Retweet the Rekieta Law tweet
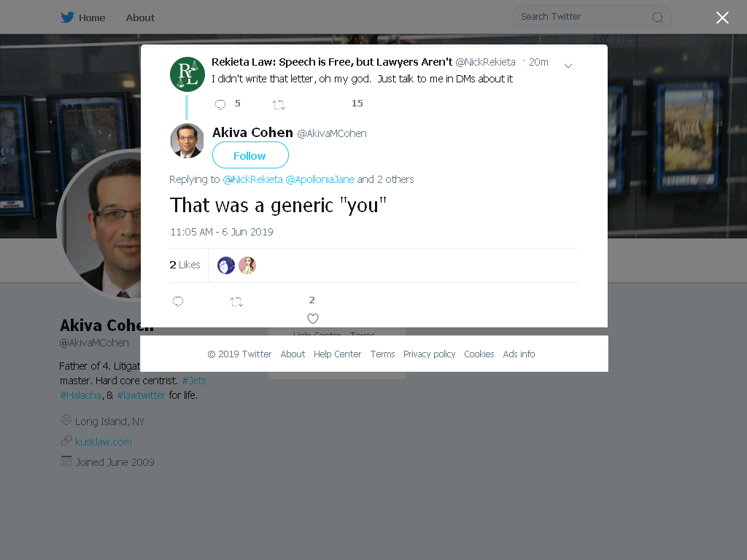 click(x=279, y=105)
